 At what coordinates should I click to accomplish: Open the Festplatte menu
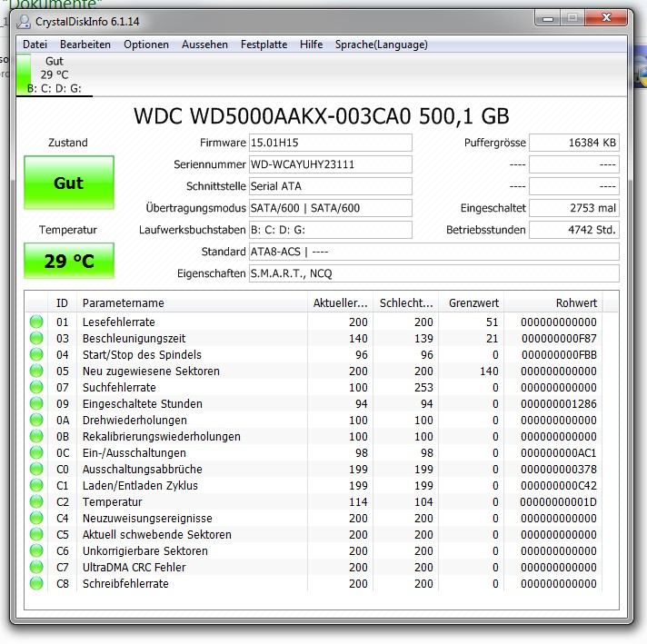tap(264, 45)
